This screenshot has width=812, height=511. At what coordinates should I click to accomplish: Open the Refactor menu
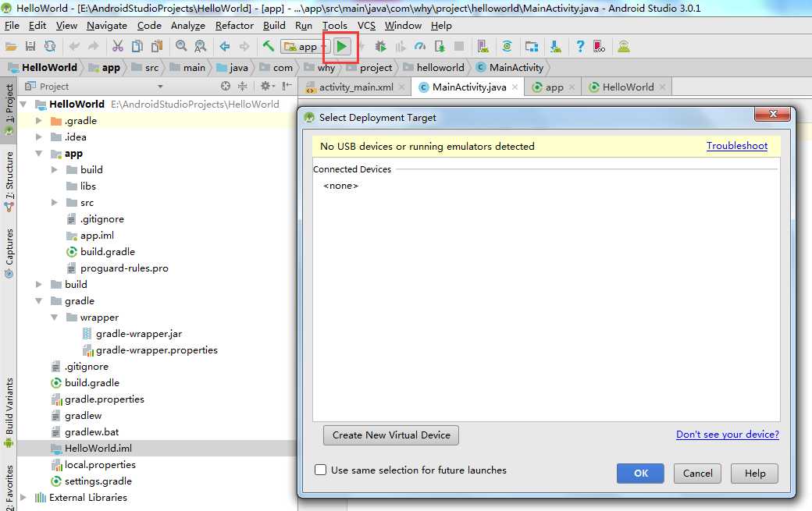pos(234,25)
